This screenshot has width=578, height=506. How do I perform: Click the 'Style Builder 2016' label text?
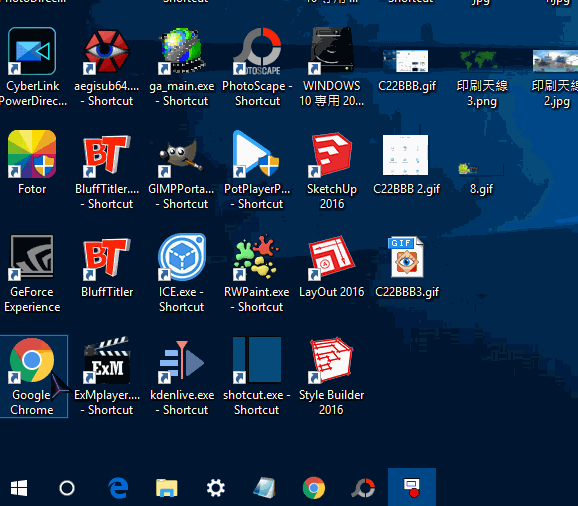[x=331, y=402]
